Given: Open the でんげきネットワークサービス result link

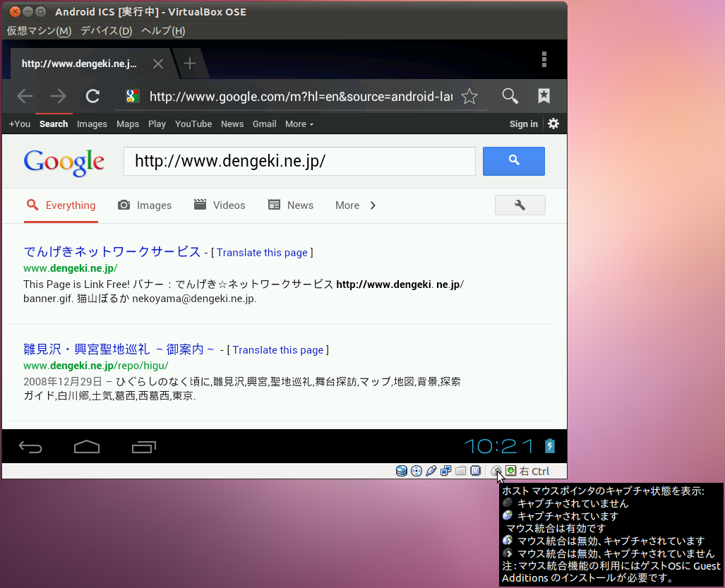Looking at the screenshot, I should [x=112, y=252].
